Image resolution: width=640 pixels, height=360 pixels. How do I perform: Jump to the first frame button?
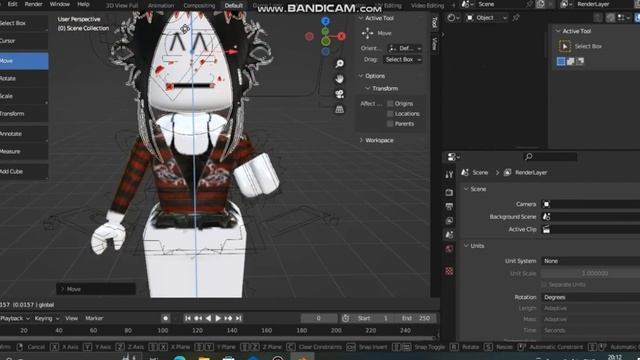[187, 318]
